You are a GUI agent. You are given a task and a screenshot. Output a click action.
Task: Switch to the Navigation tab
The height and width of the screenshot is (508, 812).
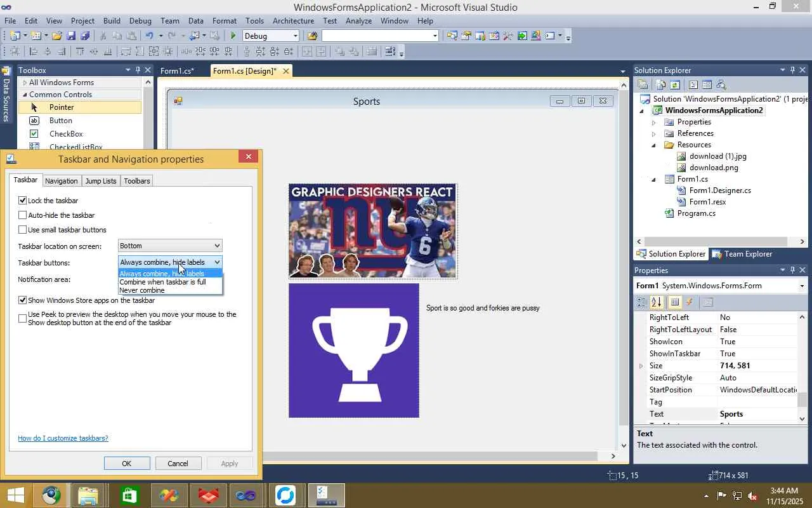coord(62,181)
